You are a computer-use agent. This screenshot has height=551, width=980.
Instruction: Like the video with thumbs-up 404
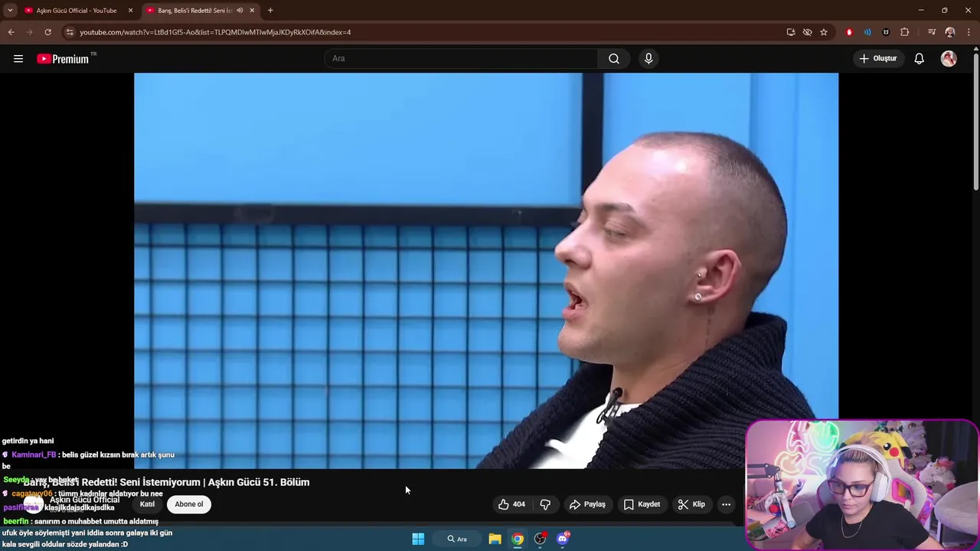[511, 504]
